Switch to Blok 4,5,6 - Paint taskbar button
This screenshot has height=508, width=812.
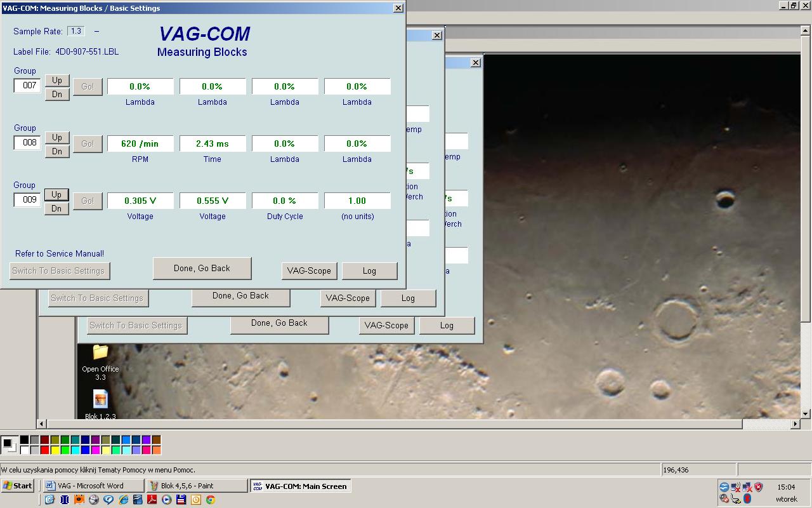(x=197, y=486)
